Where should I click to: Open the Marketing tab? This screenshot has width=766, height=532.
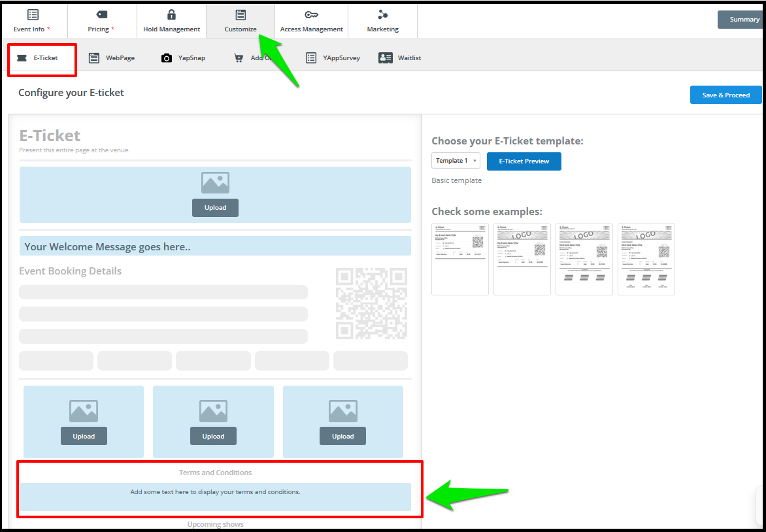click(382, 20)
